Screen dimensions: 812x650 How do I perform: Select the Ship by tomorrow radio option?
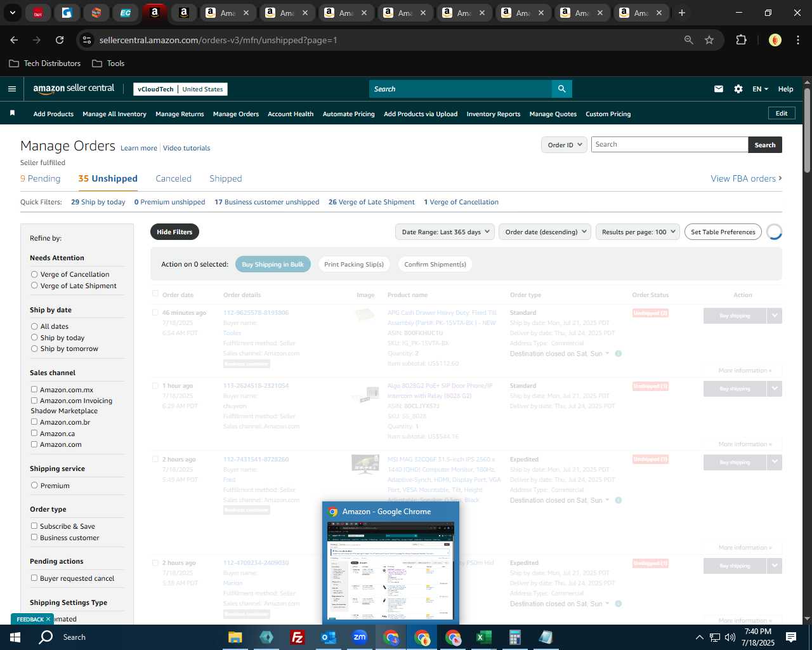pos(34,348)
